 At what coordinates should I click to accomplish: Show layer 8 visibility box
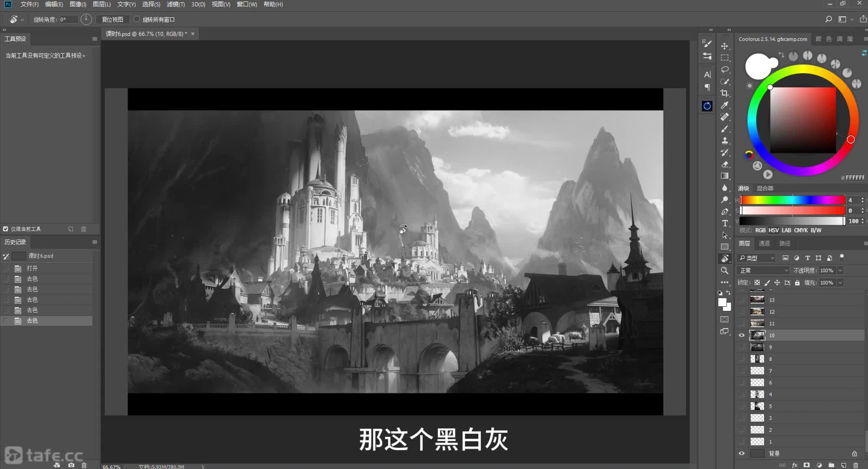click(x=741, y=359)
